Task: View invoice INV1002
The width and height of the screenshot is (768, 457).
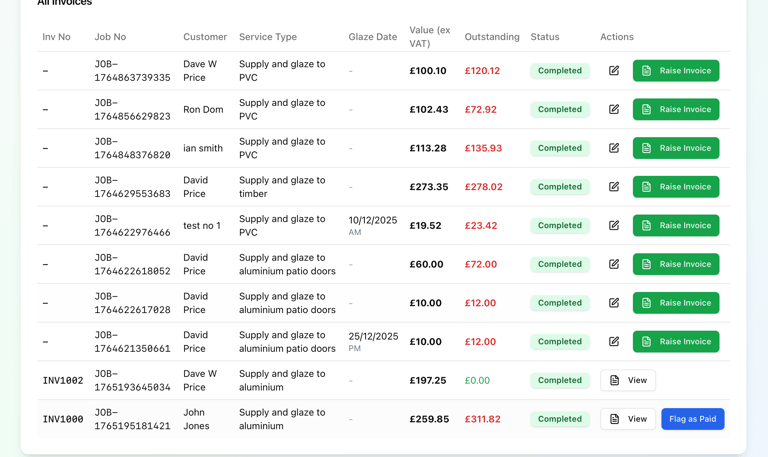Action: (x=628, y=380)
